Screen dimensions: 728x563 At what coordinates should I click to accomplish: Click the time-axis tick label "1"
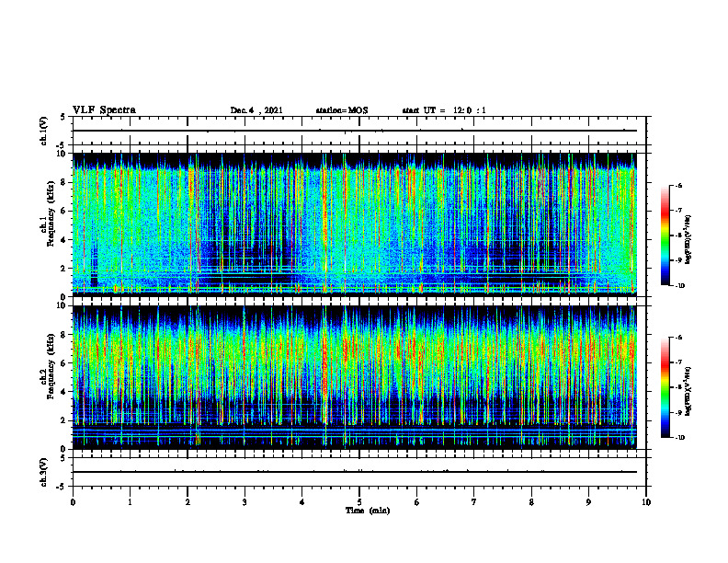click(130, 502)
